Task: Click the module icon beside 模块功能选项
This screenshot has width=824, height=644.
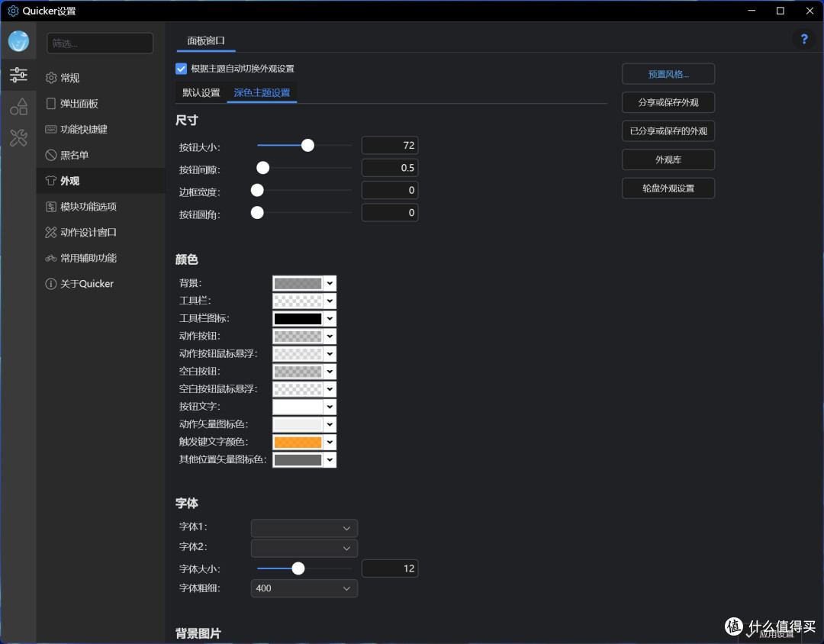Action: click(x=51, y=207)
